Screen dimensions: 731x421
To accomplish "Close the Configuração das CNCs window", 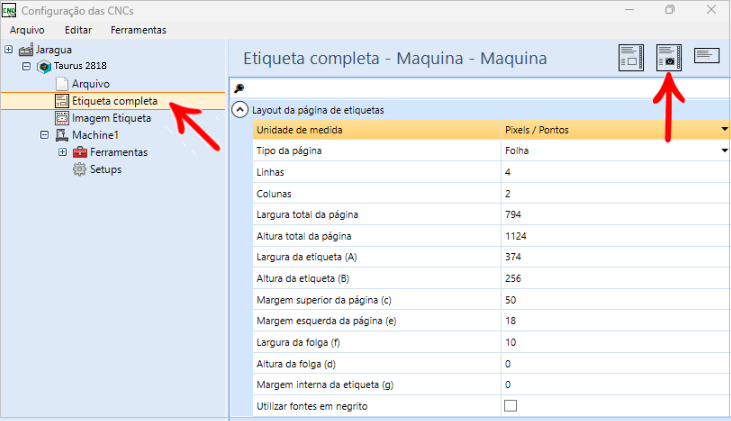I will click(711, 10).
